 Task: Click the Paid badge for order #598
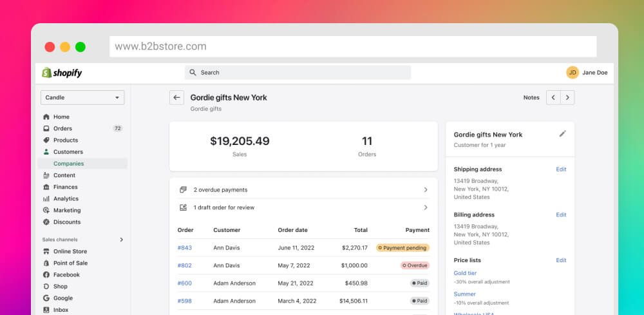point(419,301)
